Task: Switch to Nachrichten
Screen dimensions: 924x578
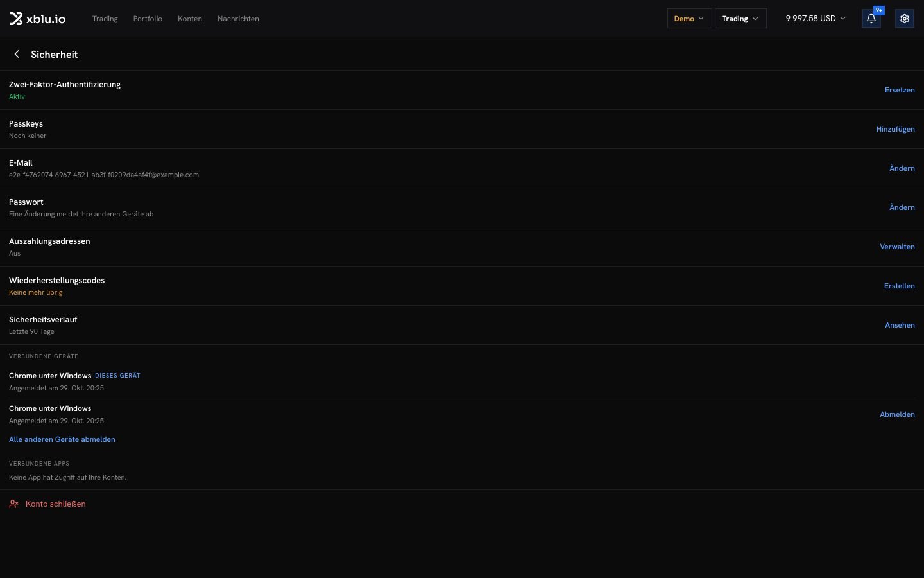Action: tap(238, 19)
